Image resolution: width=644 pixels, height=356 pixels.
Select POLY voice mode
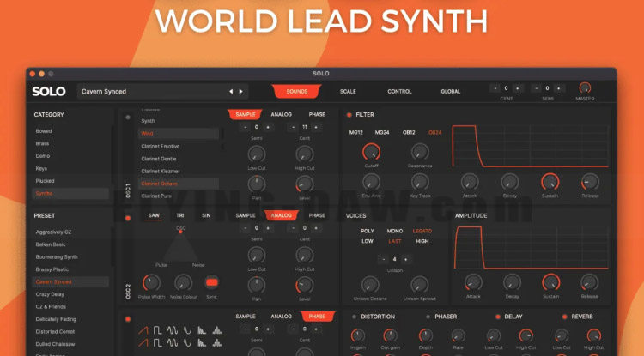[x=368, y=231]
